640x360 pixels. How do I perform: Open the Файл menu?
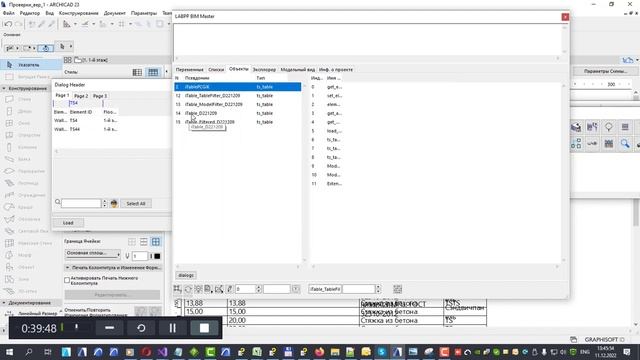click(9, 13)
